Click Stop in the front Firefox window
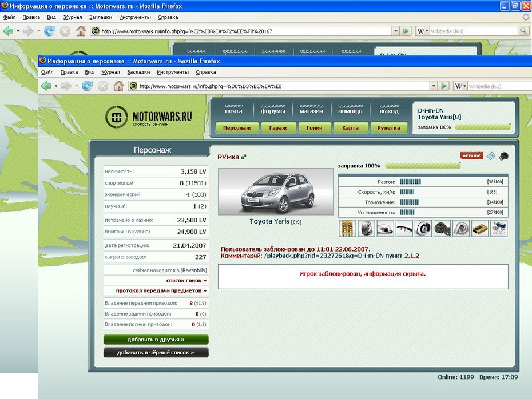 pyautogui.click(x=103, y=86)
